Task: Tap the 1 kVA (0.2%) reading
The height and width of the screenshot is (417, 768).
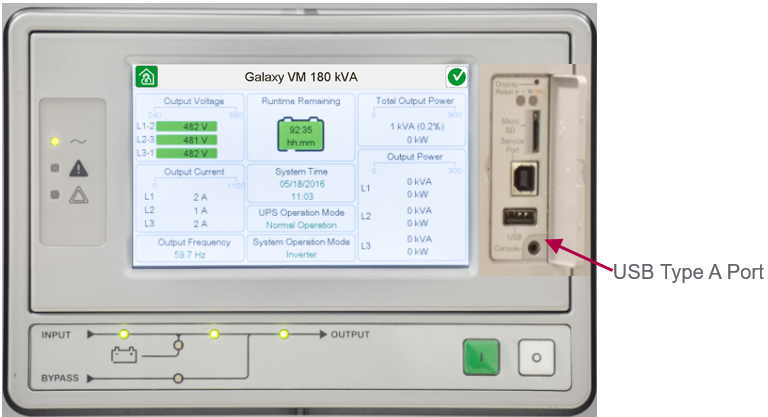Action: tap(417, 126)
